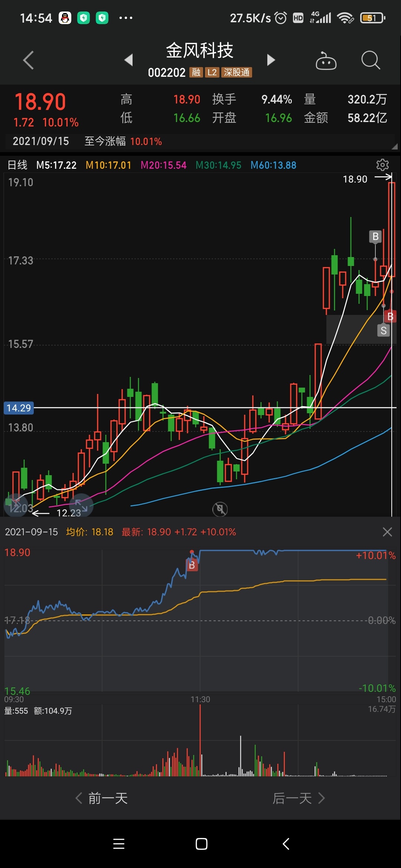Tap the 14.29 price line marker
Image resolution: width=401 pixels, height=868 pixels.
pyautogui.click(x=19, y=408)
